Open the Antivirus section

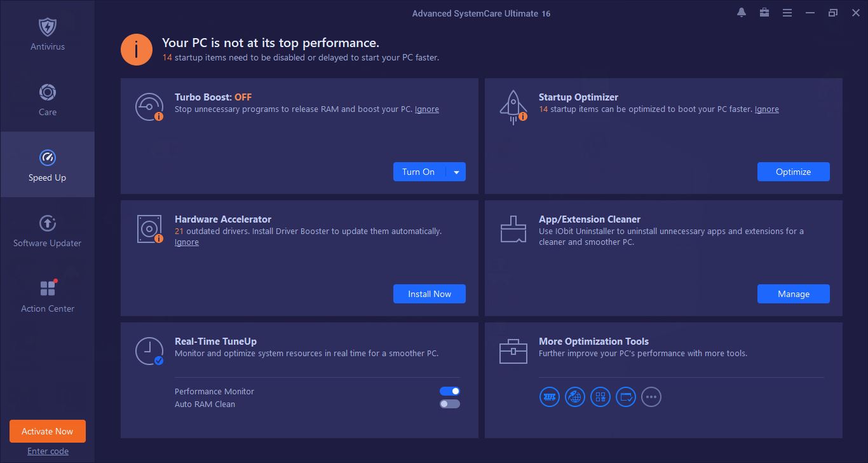[x=48, y=34]
